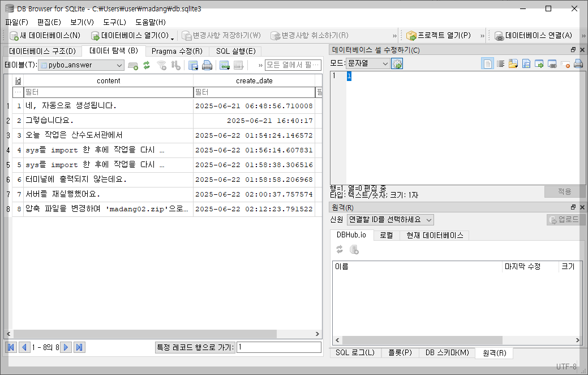
Task: Click the import from file folder icon
Action: tap(513, 64)
